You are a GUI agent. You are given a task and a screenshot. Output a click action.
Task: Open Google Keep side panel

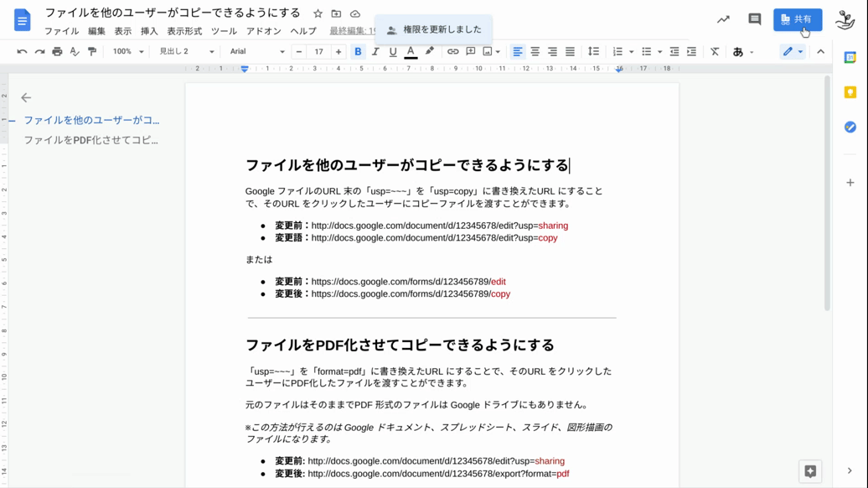(x=850, y=92)
